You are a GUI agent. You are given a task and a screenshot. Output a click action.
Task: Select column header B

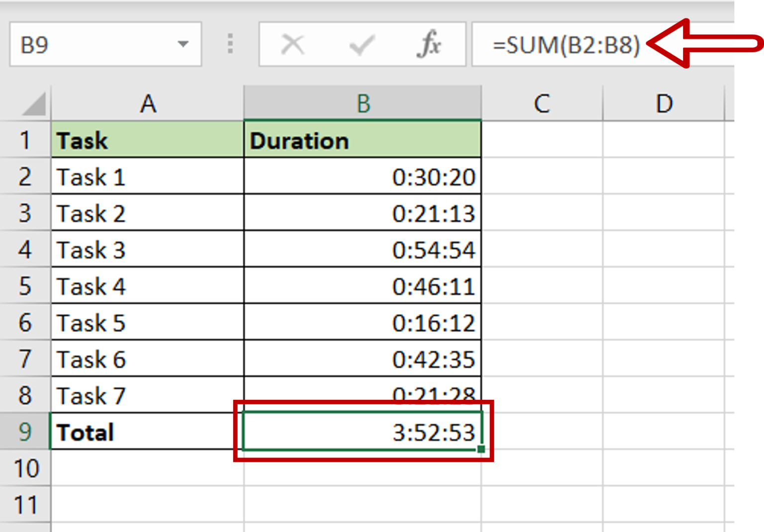point(363,104)
